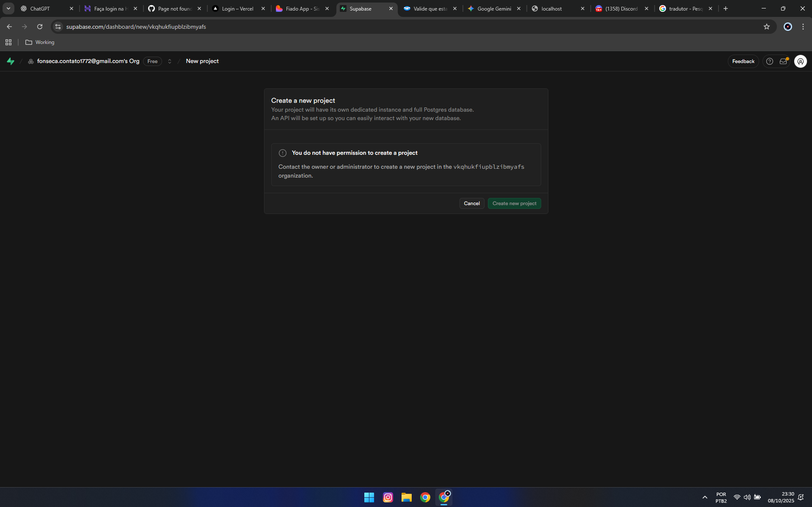Open the notifications inbox icon
The height and width of the screenshot is (507, 812).
click(784, 61)
